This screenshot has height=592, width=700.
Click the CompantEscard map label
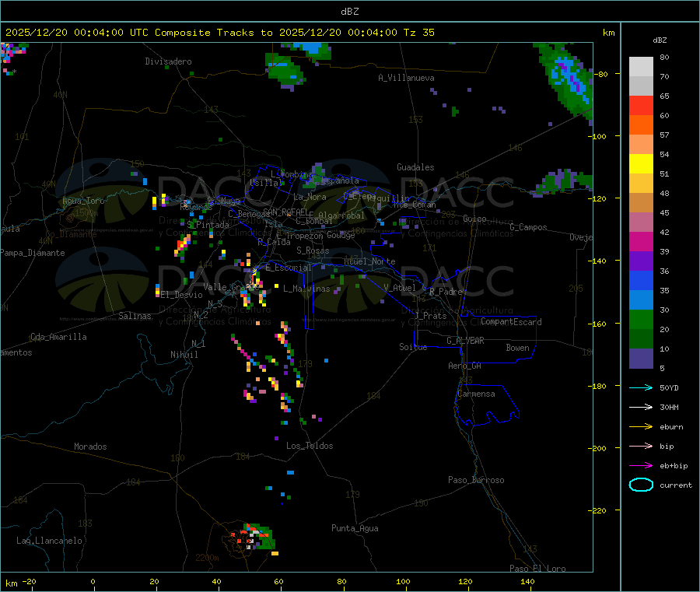[511, 321]
